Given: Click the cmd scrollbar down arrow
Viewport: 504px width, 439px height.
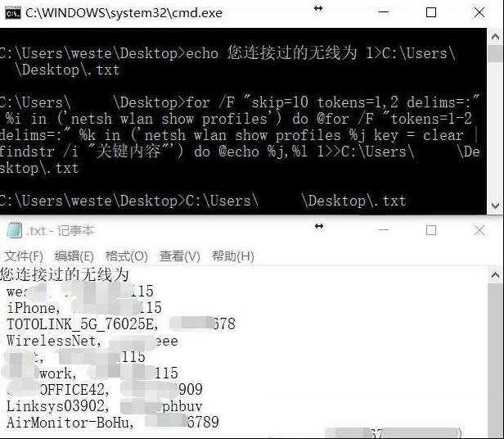Looking at the screenshot, I should tap(495, 206).
